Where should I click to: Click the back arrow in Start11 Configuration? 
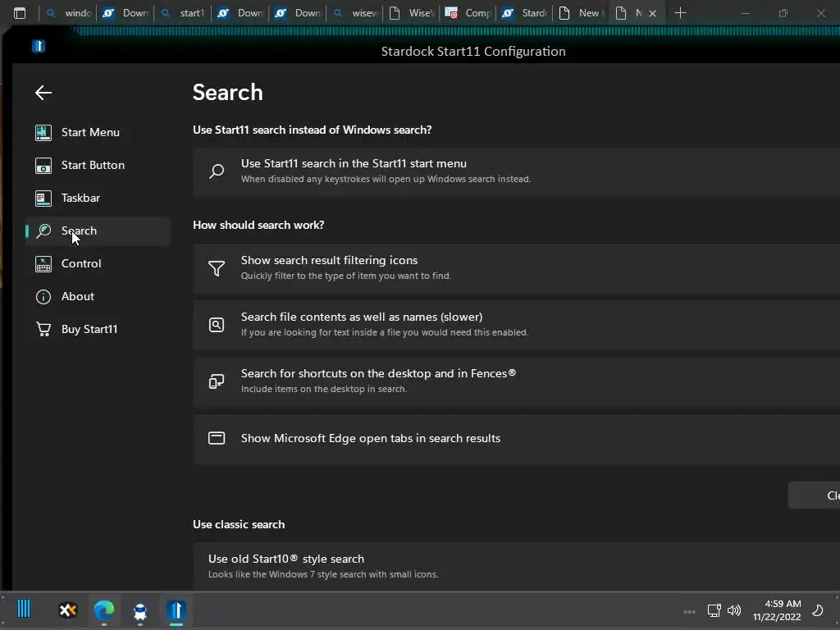pos(43,93)
